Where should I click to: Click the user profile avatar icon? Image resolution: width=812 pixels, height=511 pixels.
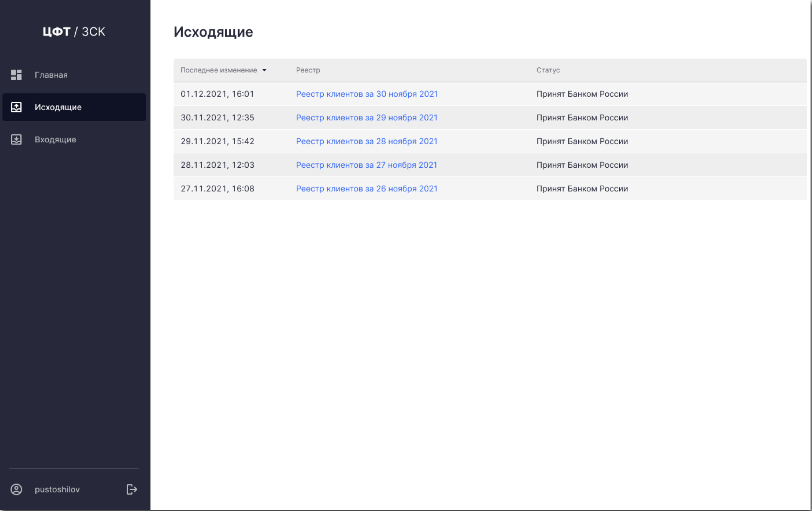(16, 489)
